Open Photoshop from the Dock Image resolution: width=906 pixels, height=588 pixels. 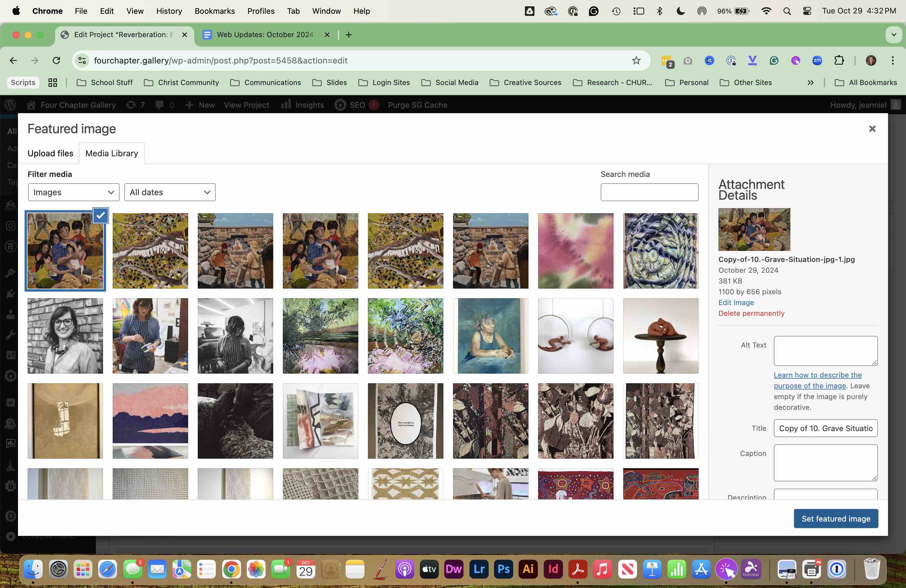[x=504, y=569]
